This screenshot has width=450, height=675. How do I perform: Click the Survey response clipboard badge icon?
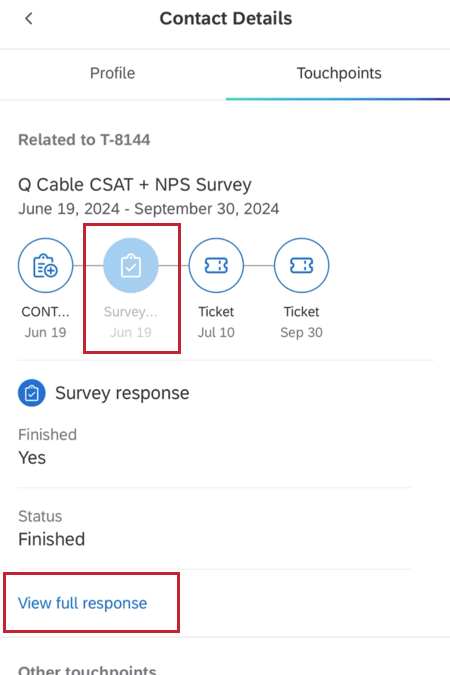31,393
